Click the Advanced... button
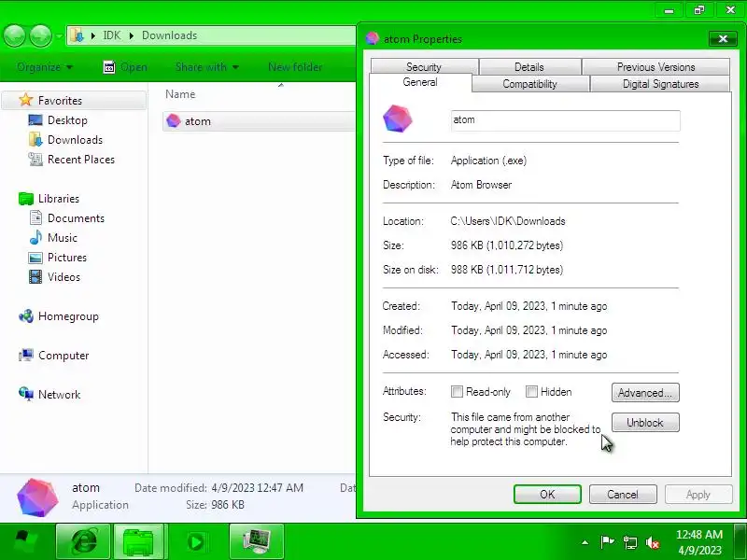747x560 pixels. pyautogui.click(x=645, y=393)
